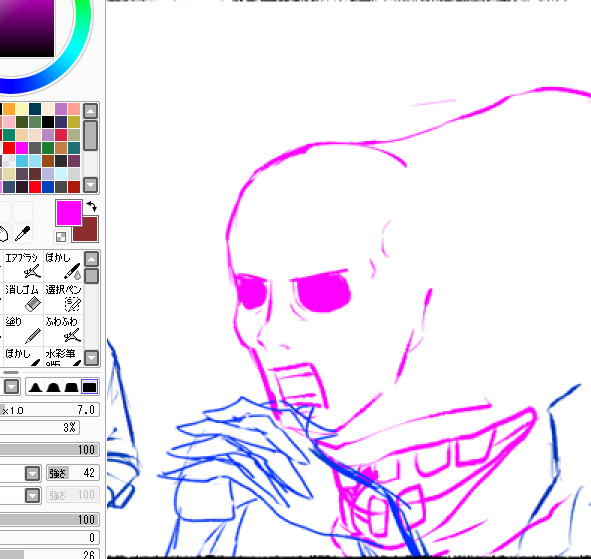
Task: Pick the dark green palette swatch
Action: coord(22,122)
